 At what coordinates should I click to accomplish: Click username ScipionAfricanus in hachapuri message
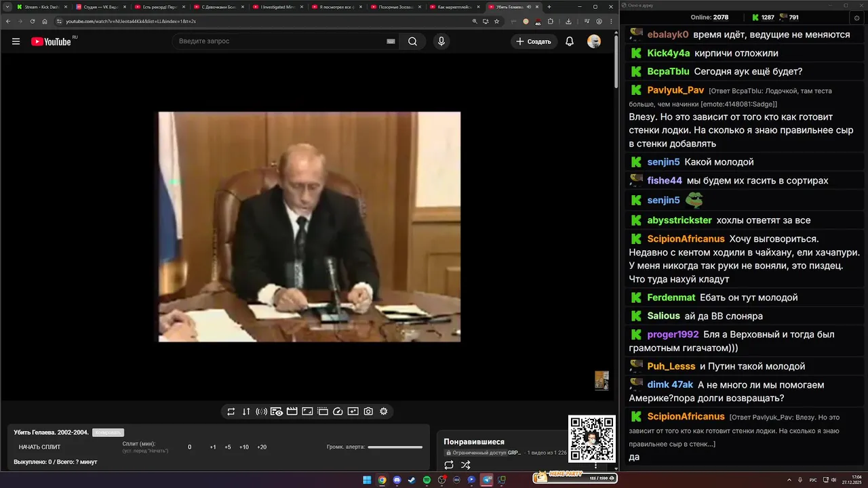[686, 239]
